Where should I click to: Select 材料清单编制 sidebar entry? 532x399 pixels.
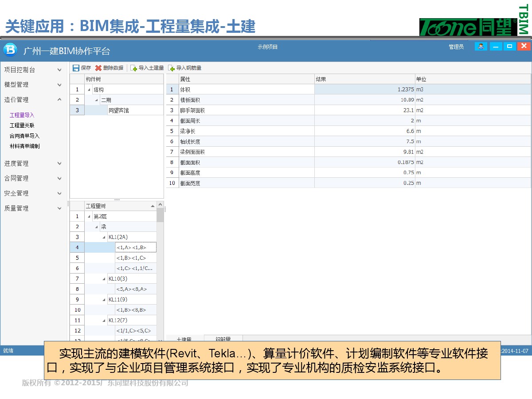[x=25, y=146]
